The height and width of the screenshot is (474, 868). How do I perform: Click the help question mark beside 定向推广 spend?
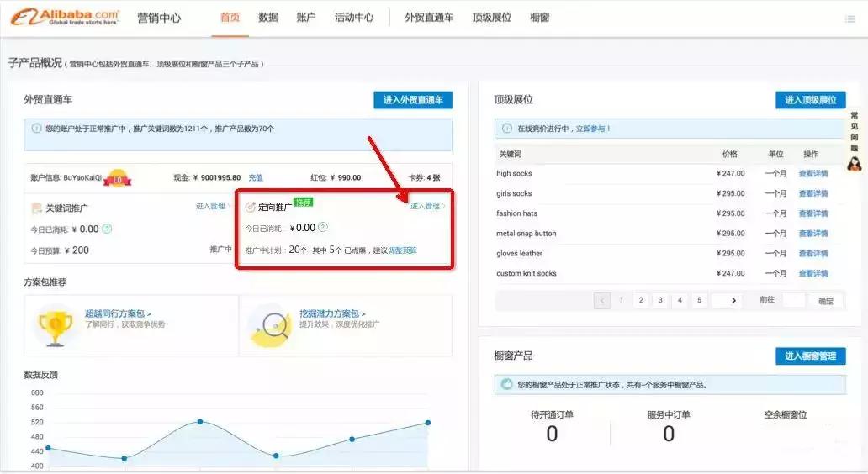(x=323, y=227)
